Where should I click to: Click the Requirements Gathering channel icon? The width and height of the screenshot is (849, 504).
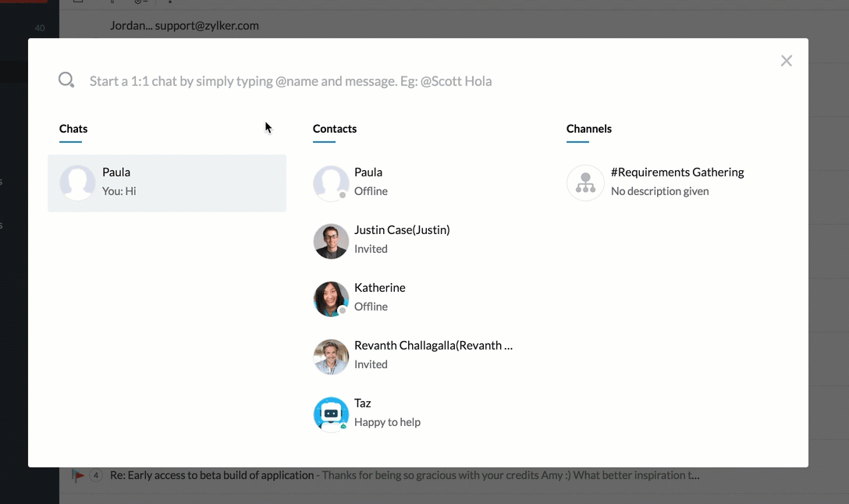click(585, 183)
